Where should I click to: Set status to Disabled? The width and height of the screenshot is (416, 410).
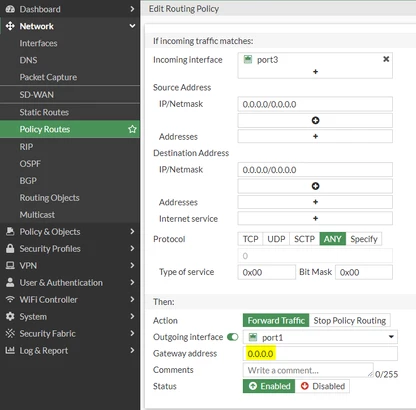322,386
